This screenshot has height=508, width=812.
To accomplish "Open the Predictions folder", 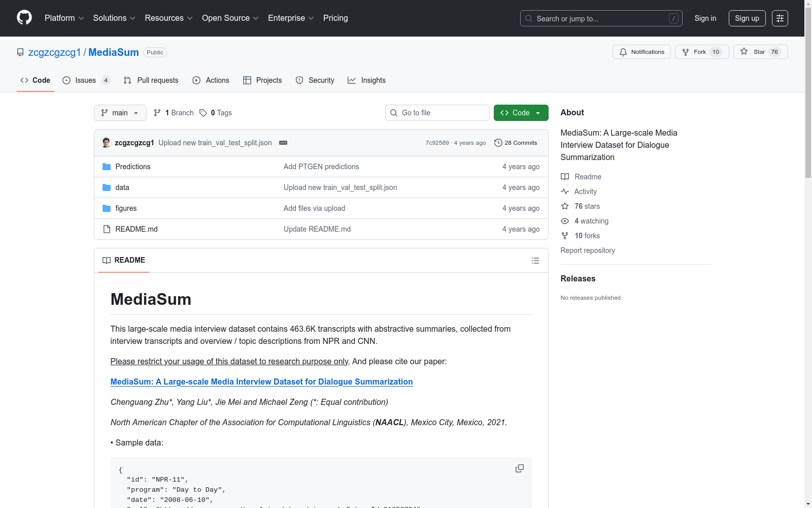I will [133, 167].
